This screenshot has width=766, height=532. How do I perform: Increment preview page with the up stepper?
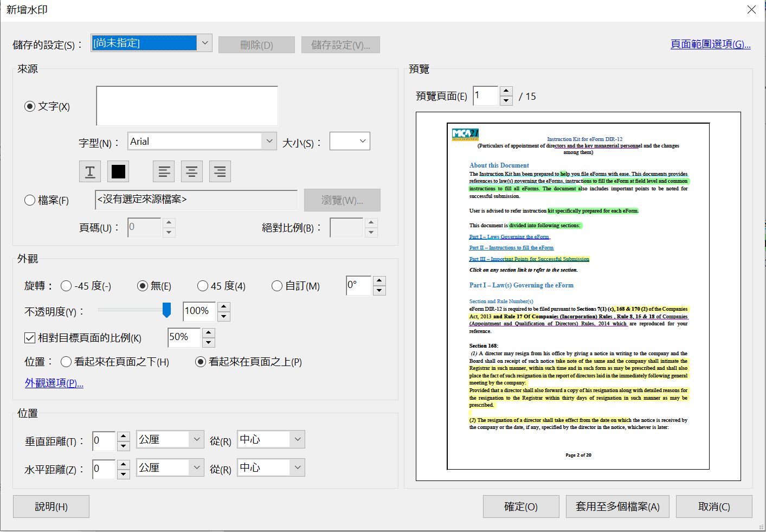[x=506, y=91]
